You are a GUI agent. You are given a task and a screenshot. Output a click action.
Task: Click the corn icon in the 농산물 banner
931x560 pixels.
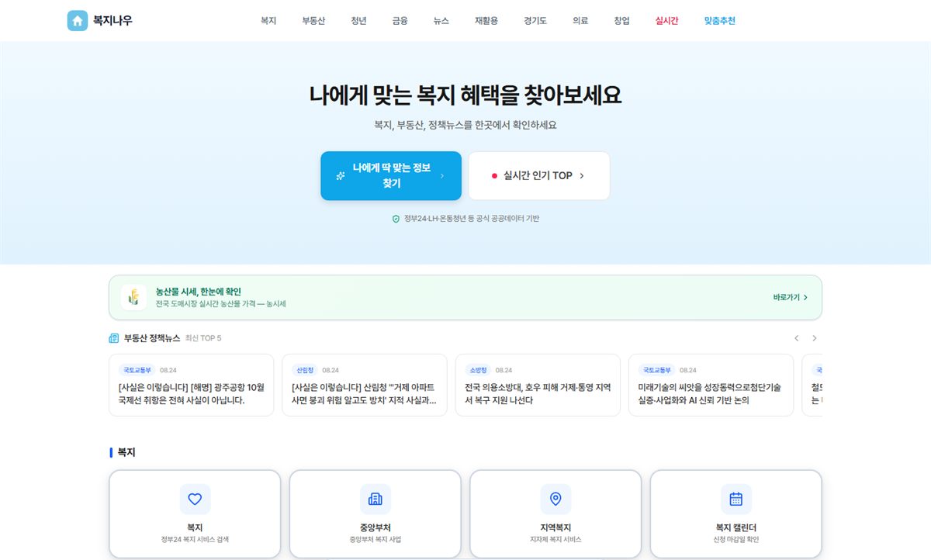point(133,297)
